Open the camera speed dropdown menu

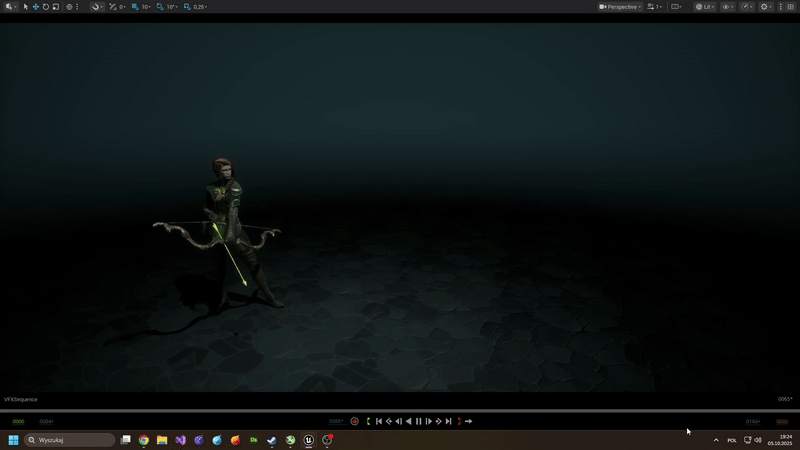(x=654, y=7)
